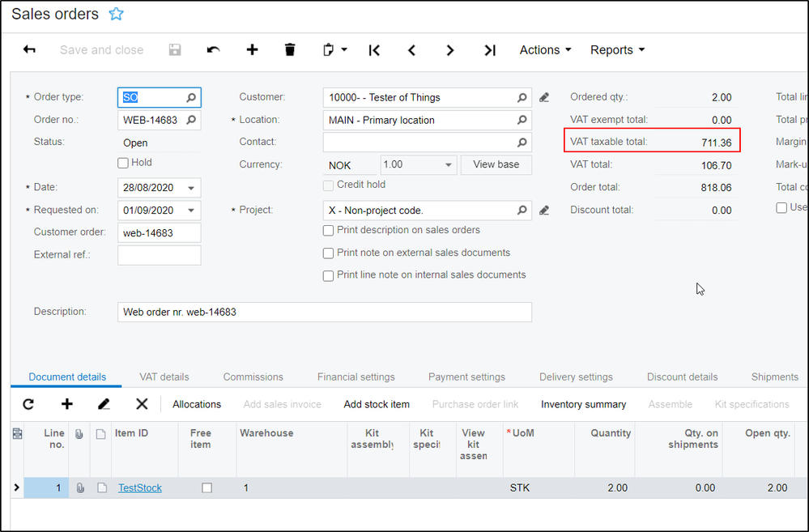Viewport: 809px width, 532px height.
Task: Open the Delivery settings tab
Action: coord(576,377)
